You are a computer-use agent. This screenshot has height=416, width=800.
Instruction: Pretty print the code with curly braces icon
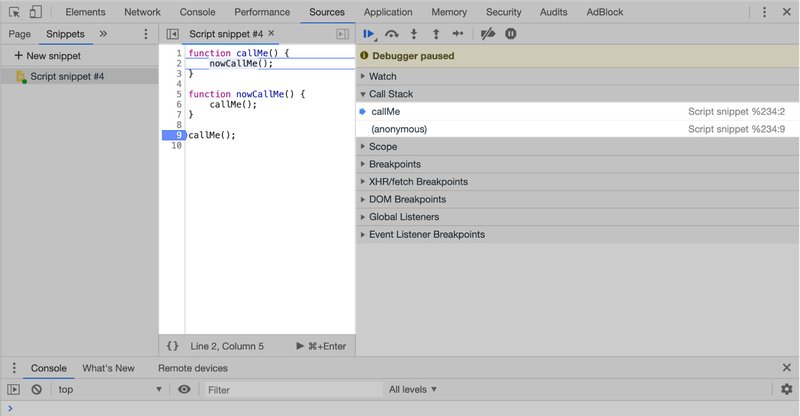click(172, 346)
